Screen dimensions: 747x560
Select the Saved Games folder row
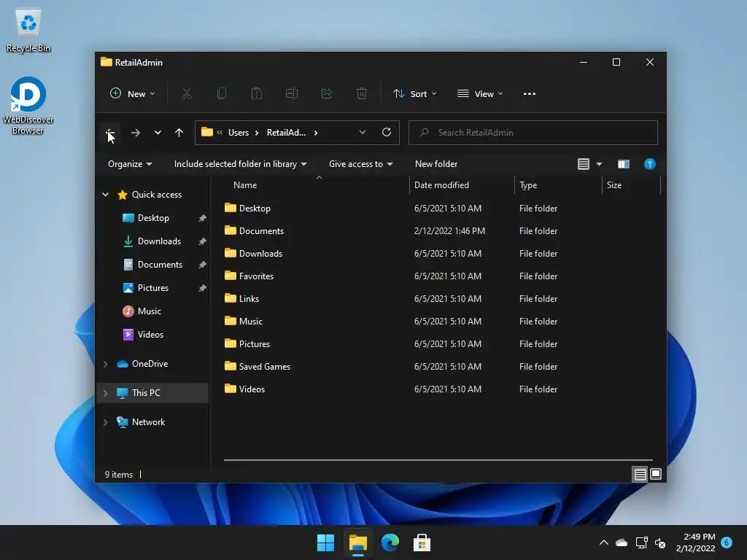[x=391, y=367]
